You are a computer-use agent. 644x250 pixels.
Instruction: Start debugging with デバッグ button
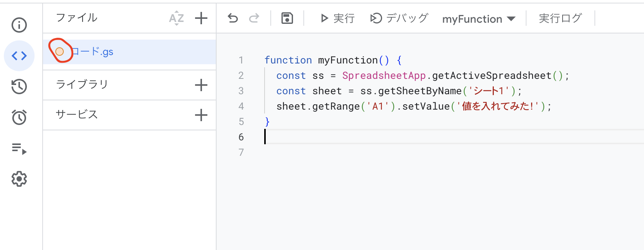(x=399, y=18)
